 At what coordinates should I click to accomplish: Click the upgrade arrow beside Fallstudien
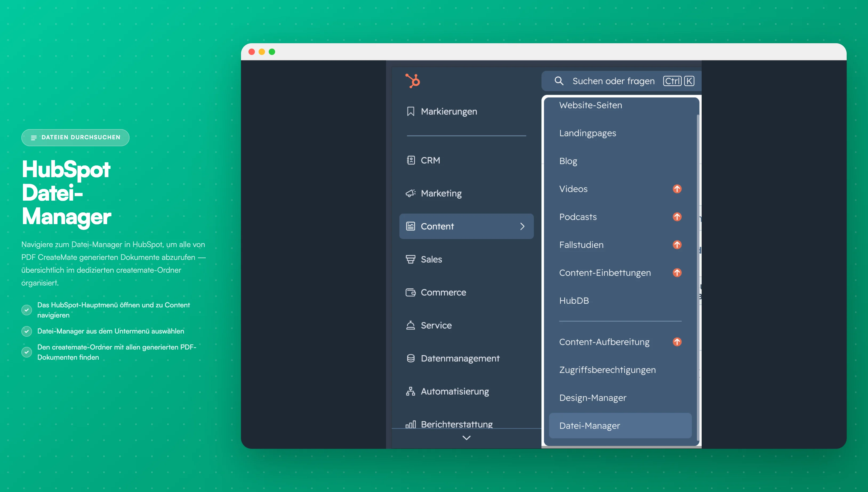click(x=677, y=245)
